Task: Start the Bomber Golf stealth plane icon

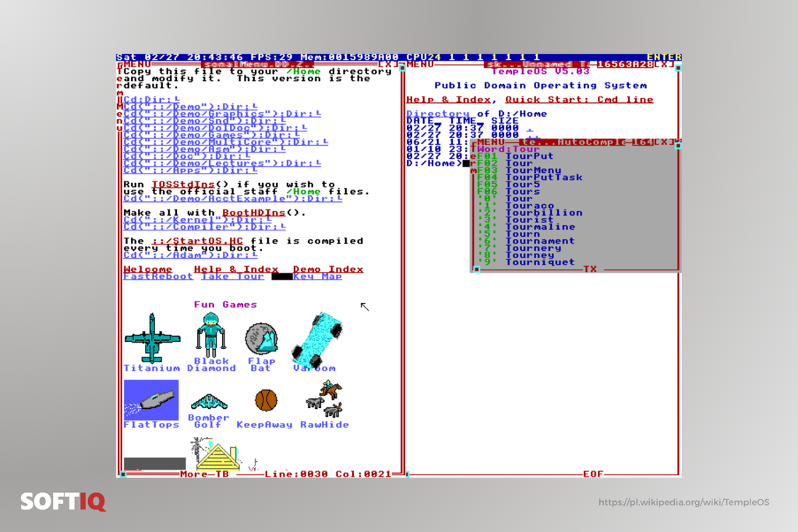Action: point(209,402)
